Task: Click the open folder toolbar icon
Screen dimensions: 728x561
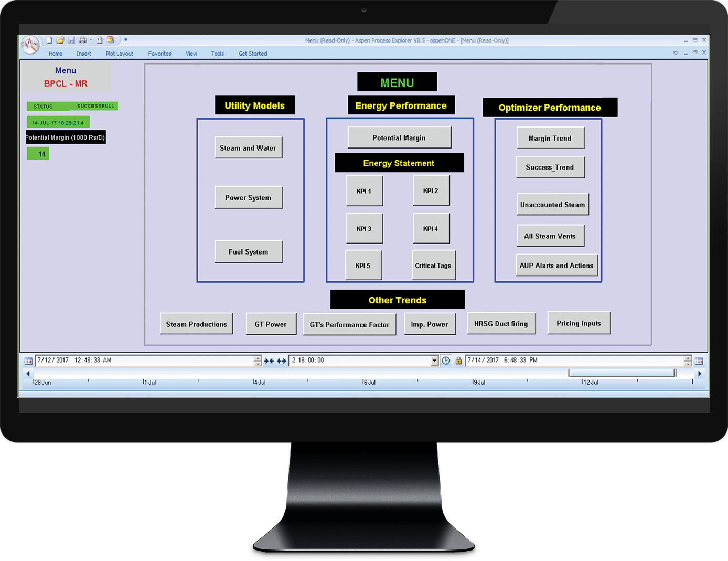Action: point(60,40)
